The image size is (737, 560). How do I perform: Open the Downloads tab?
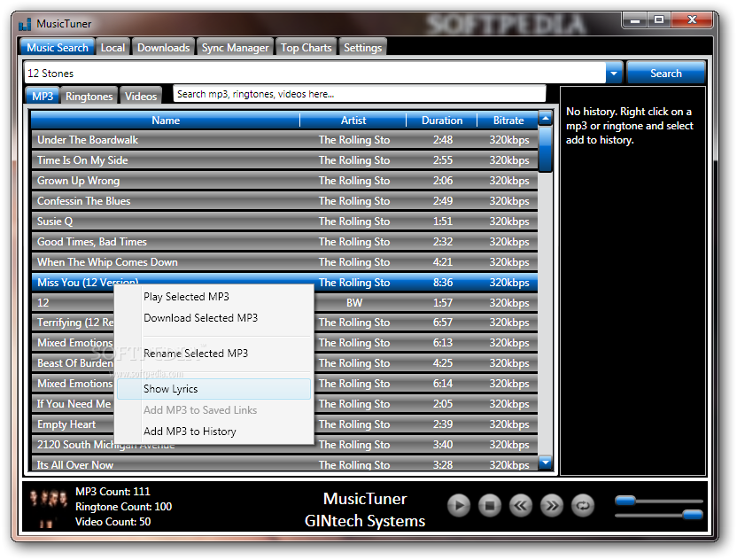point(164,48)
